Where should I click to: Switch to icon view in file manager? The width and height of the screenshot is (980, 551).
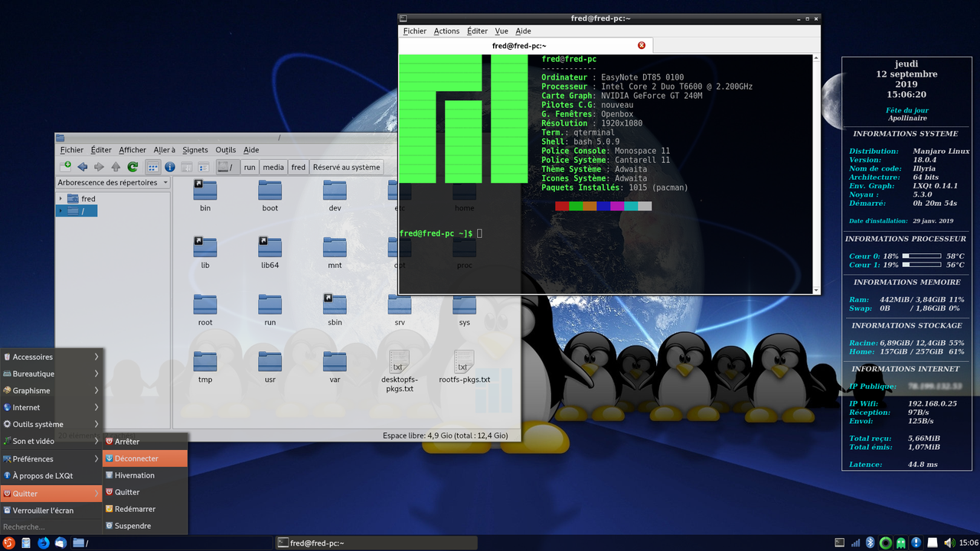tap(153, 167)
